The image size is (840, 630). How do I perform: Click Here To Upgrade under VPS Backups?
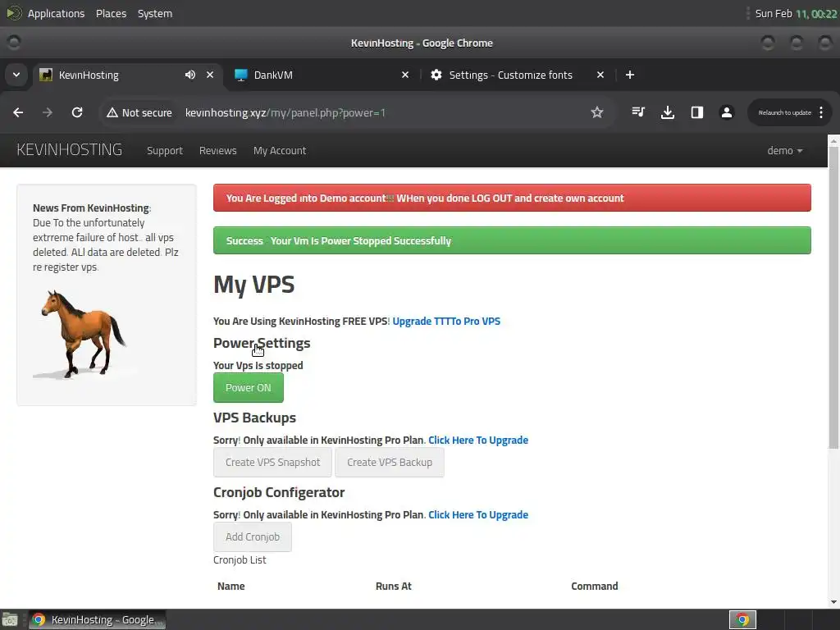(478, 440)
